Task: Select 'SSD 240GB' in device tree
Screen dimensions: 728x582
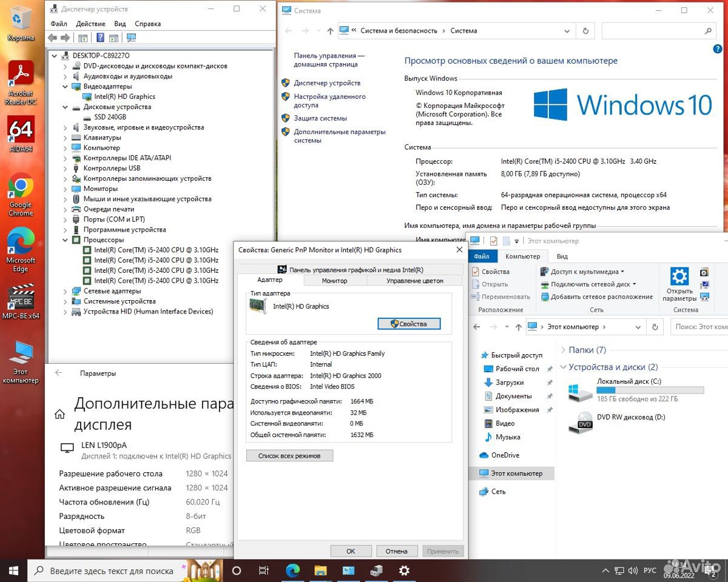Action: [110, 117]
